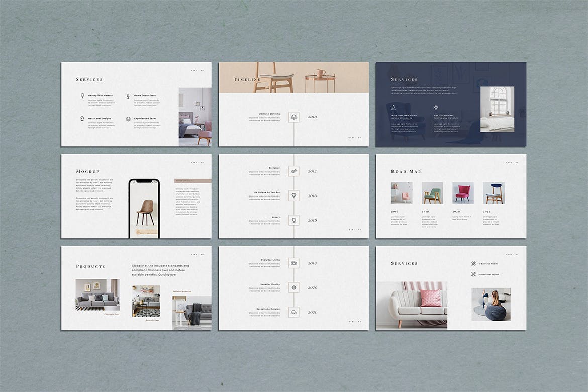Click the Mockup slide heading
This screenshot has width=588, height=392.
pyautogui.click(x=87, y=171)
